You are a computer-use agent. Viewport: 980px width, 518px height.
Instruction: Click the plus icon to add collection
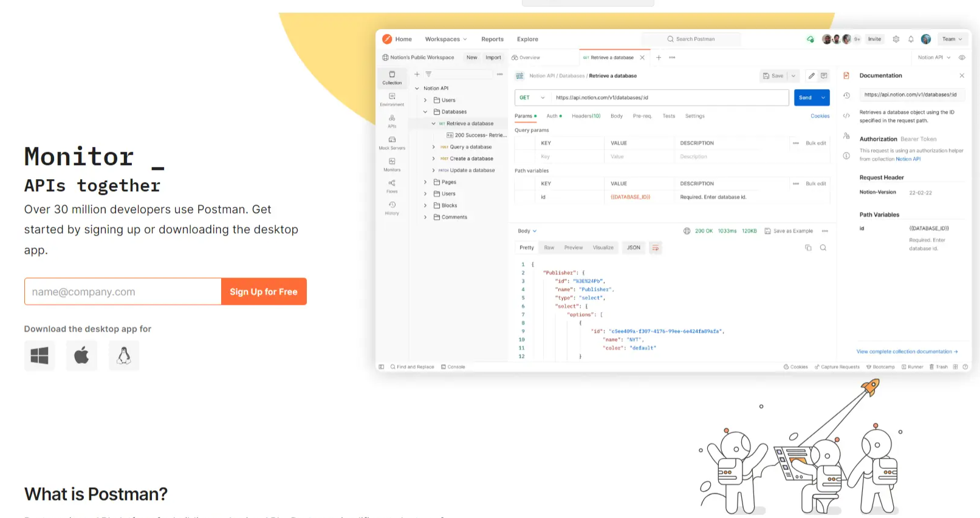[x=417, y=74]
